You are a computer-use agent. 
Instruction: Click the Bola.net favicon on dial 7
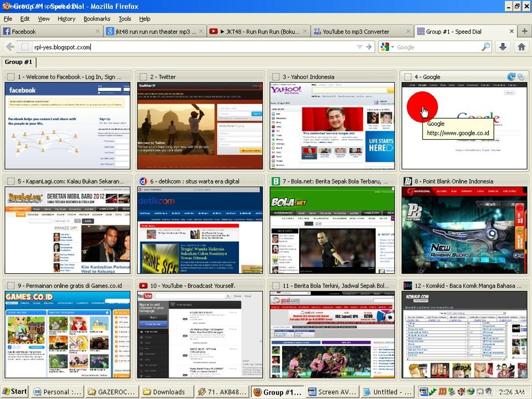click(x=275, y=181)
